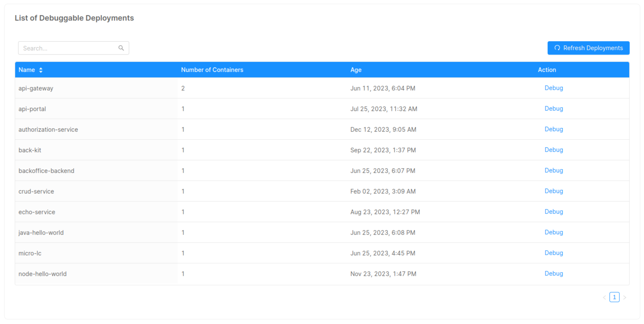
Task: Go to the previous page arrow
Action: tap(604, 297)
